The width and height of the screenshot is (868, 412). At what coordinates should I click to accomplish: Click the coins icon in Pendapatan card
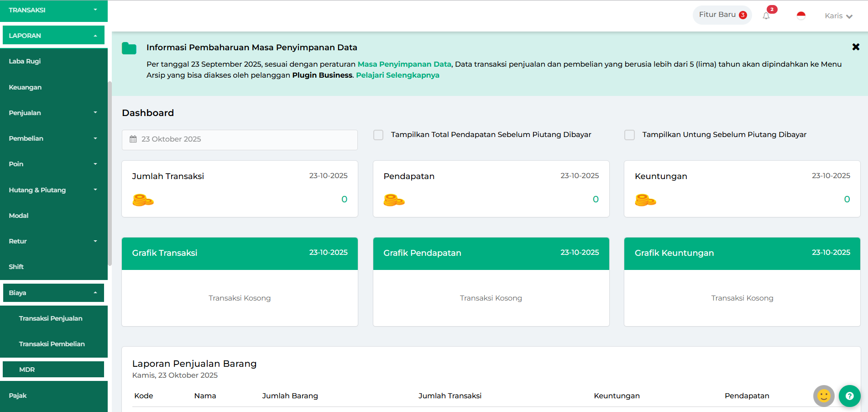pyautogui.click(x=394, y=200)
